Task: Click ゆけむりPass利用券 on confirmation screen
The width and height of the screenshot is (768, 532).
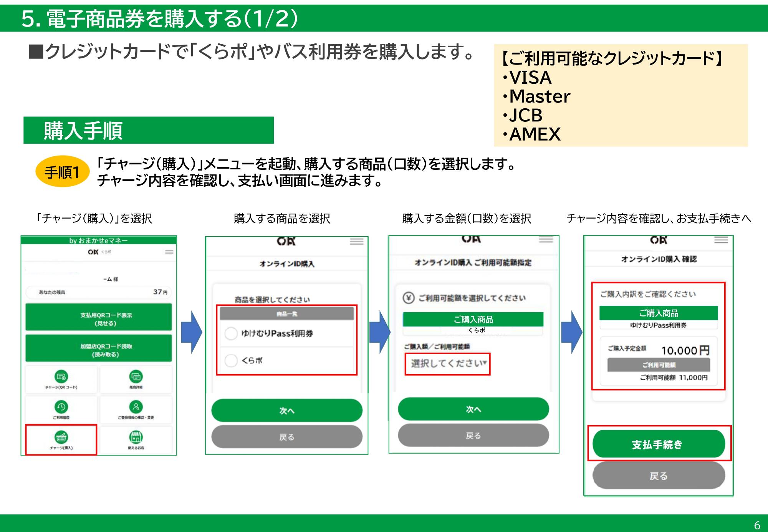Action: (x=659, y=325)
